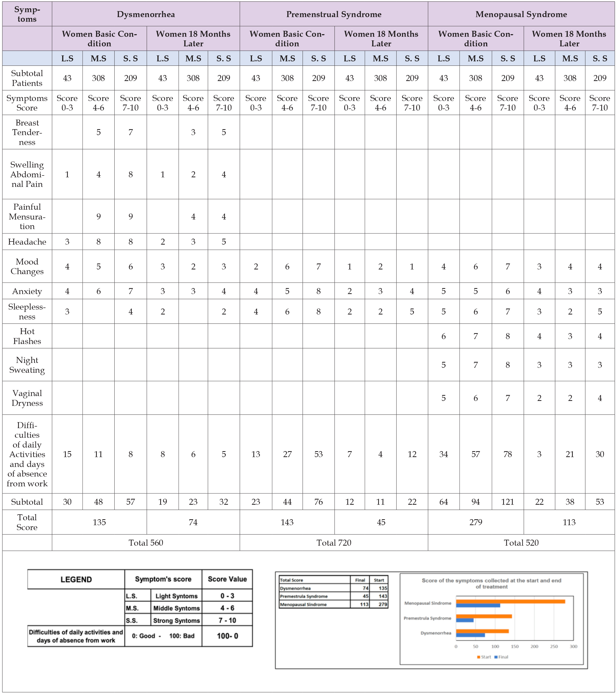Click the blue Final legend swatch
This screenshot has width=616, height=696.
click(496, 657)
